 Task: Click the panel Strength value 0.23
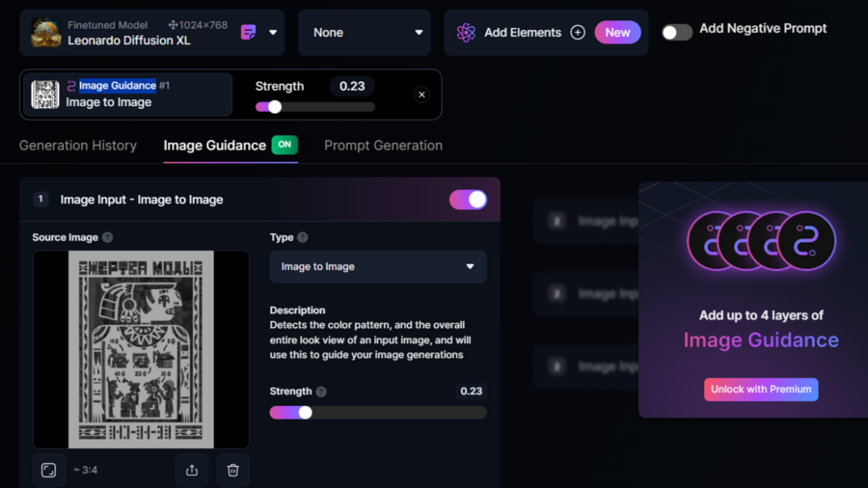(x=471, y=392)
